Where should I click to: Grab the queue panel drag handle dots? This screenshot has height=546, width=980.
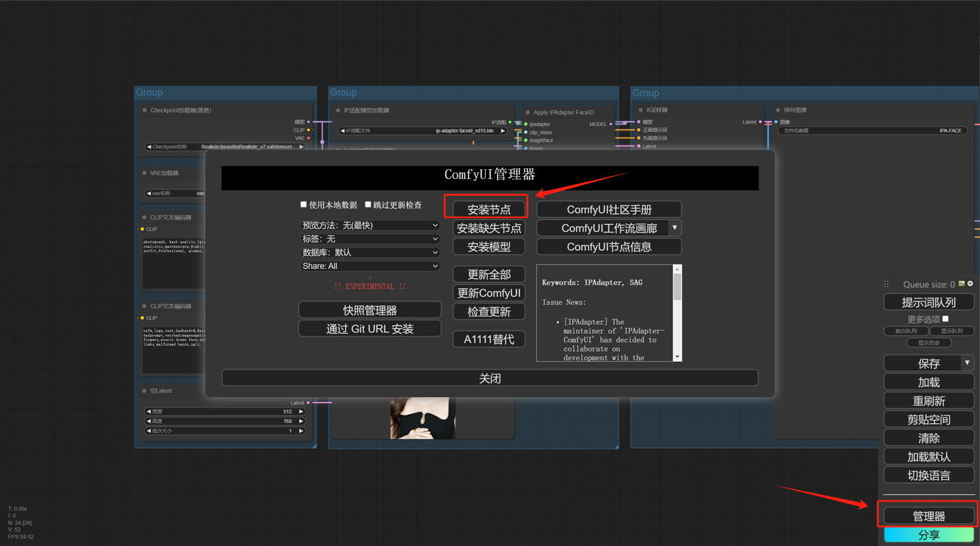(x=887, y=284)
